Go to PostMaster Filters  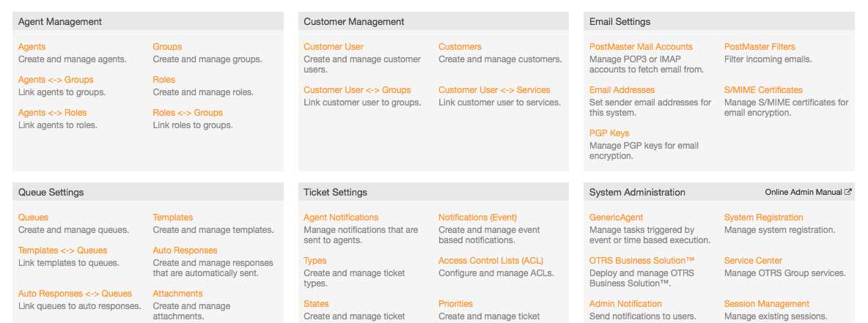coord(759,47)
